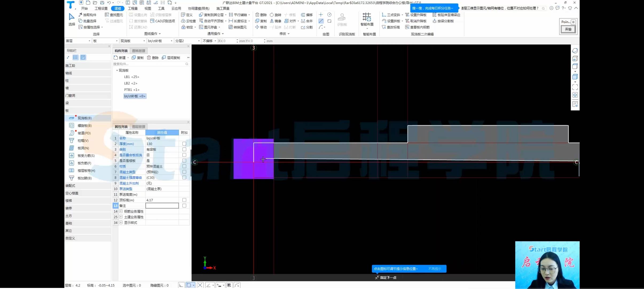Click the 分割 tool

coord(307,27)
